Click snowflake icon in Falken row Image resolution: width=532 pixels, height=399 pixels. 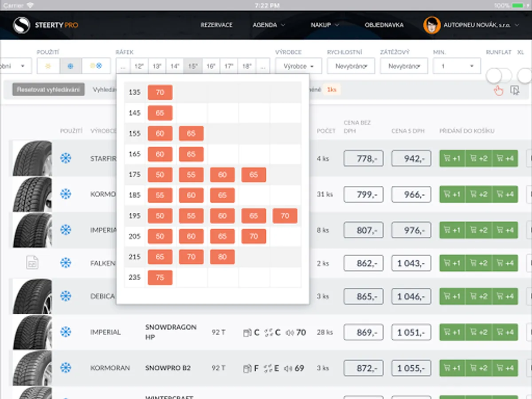(x=66, y=263)
